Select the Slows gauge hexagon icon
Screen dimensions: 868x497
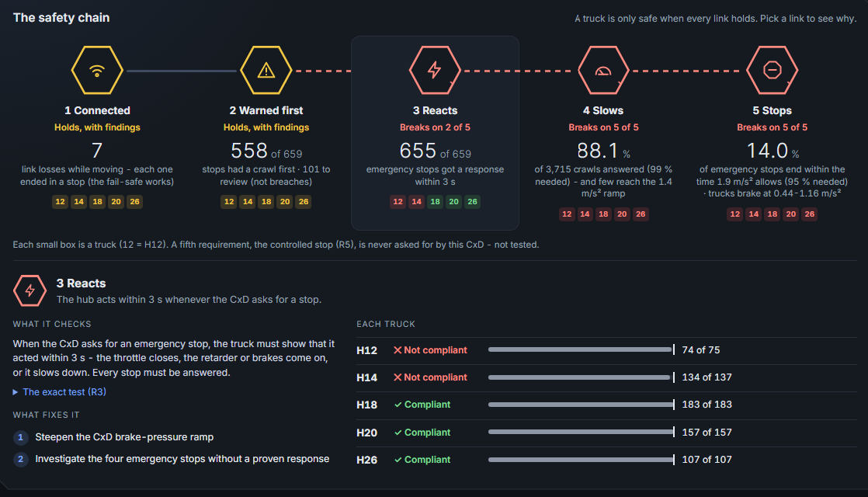tap(603, 71)
